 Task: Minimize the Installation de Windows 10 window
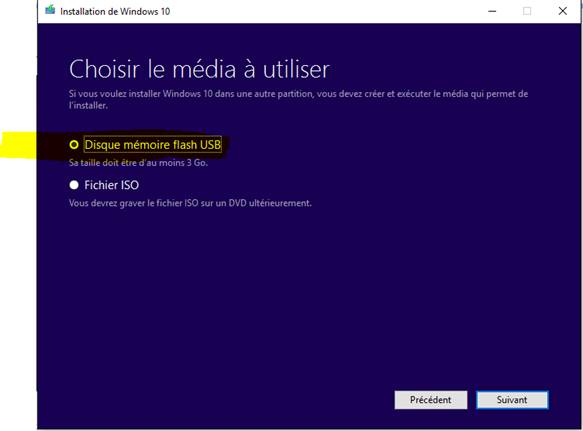(492, 11)
